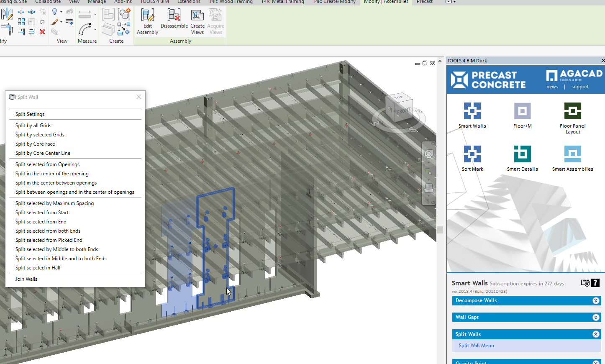Screen dimensions: 605x364
Task: Click the ViewCube FRONT face
Action: pos(403,111)
